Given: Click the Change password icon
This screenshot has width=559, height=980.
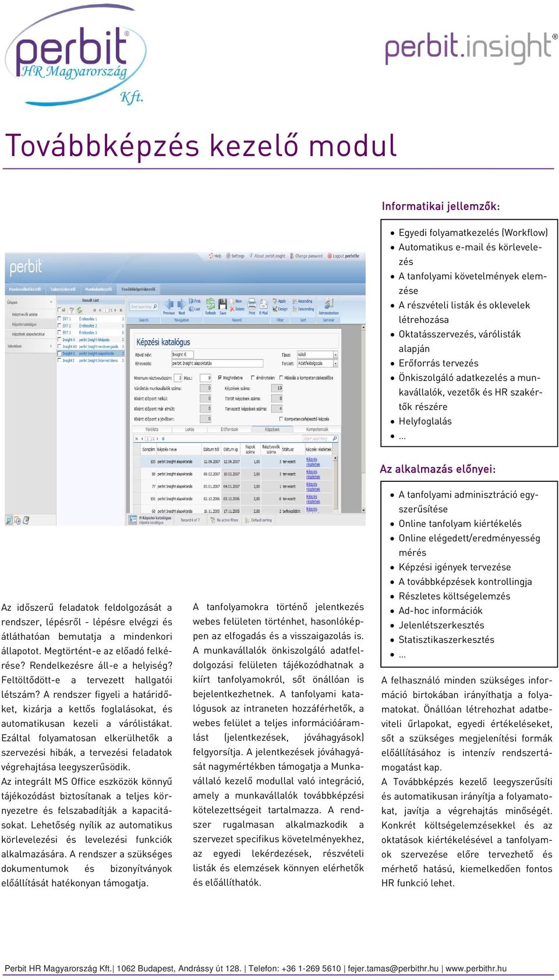Looking at the screenshot, I should 292,256.
